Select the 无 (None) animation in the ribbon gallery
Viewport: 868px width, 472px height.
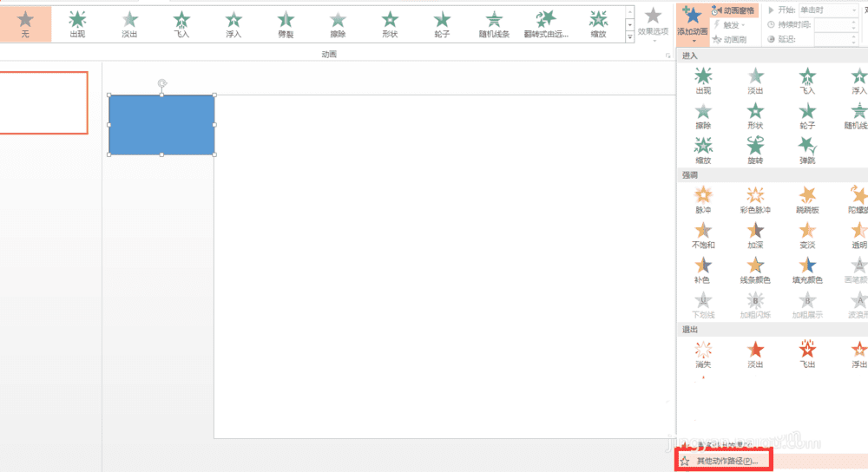tap(25, 23)
